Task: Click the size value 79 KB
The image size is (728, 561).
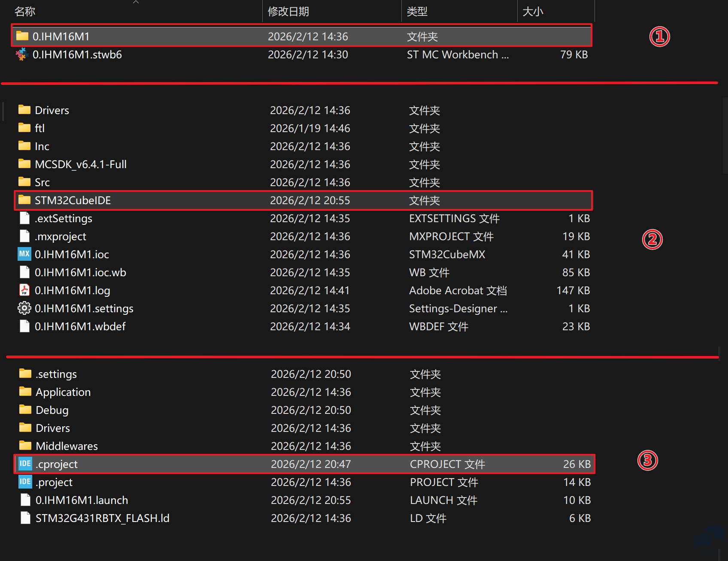Action: 574,54
